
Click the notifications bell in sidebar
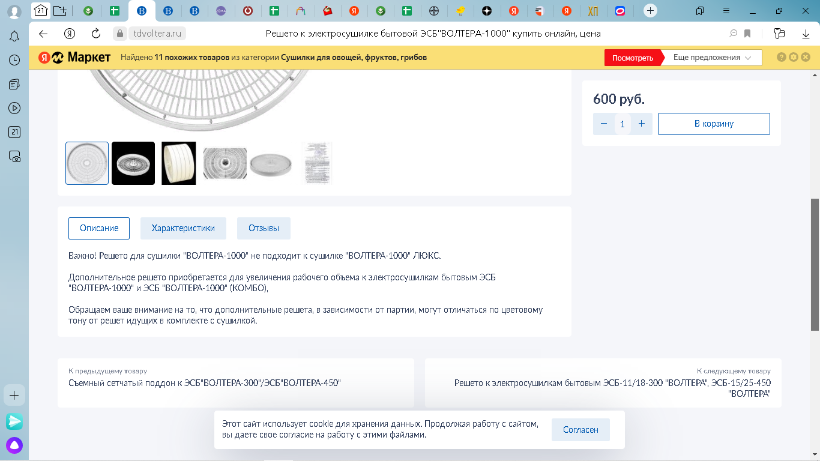14,36
